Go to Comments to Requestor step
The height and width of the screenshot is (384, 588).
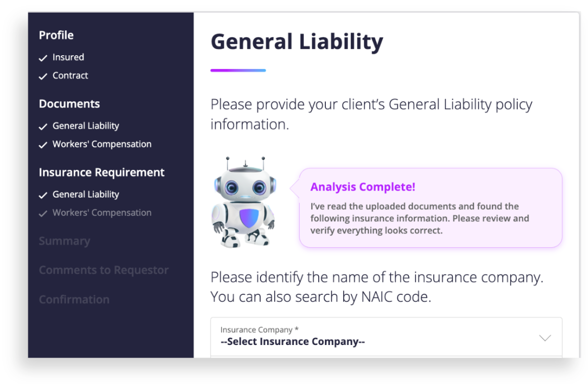pos(104,270)
